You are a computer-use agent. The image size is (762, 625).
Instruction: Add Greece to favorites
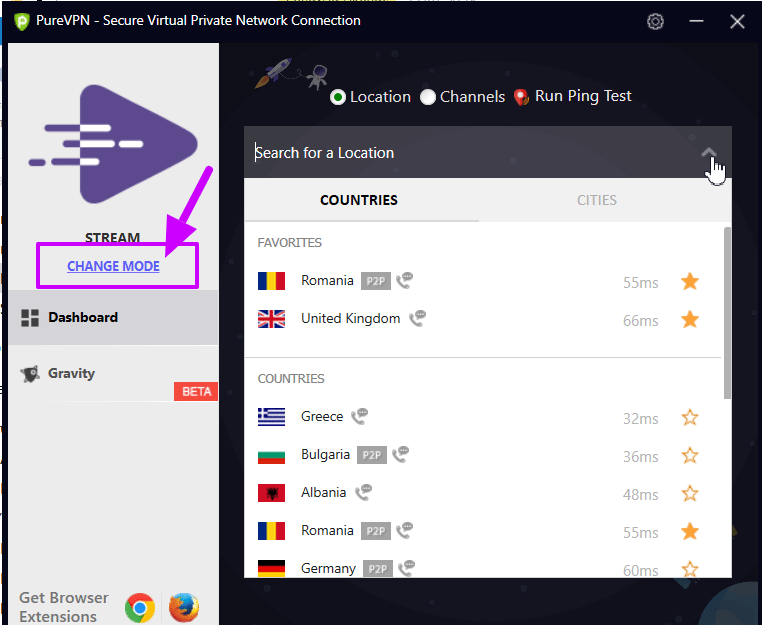[690, 417]
